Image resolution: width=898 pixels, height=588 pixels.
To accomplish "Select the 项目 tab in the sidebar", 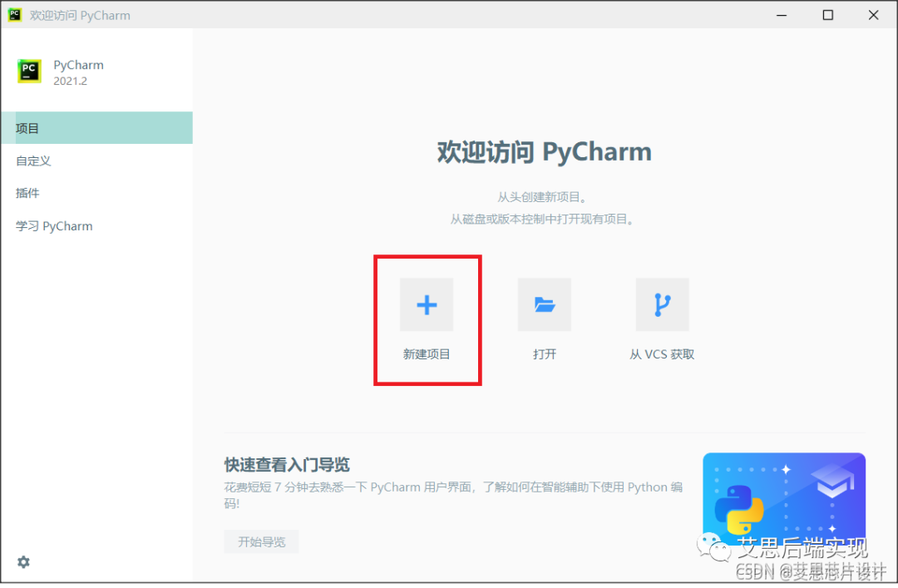I will pos(96,128).
